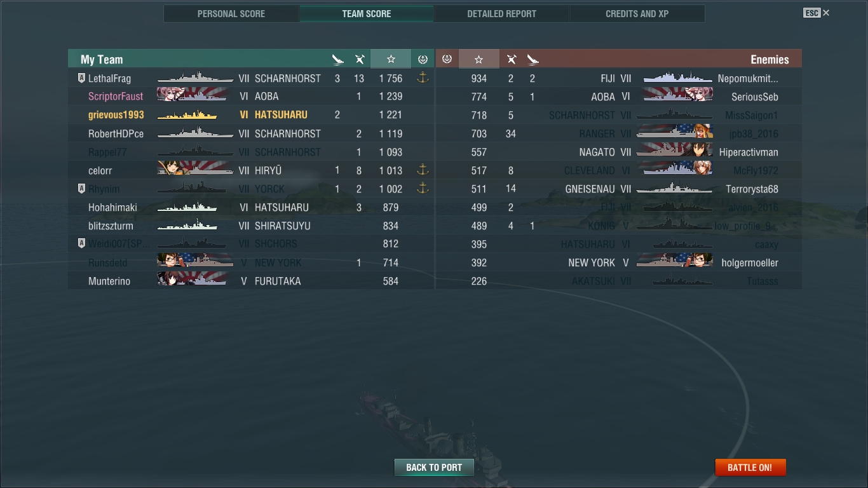Viewport: 868px width, 488px height.
Task: Sort Enemies by ships destroyed icon
Action: pyautogui.click(x=512, y=60)
